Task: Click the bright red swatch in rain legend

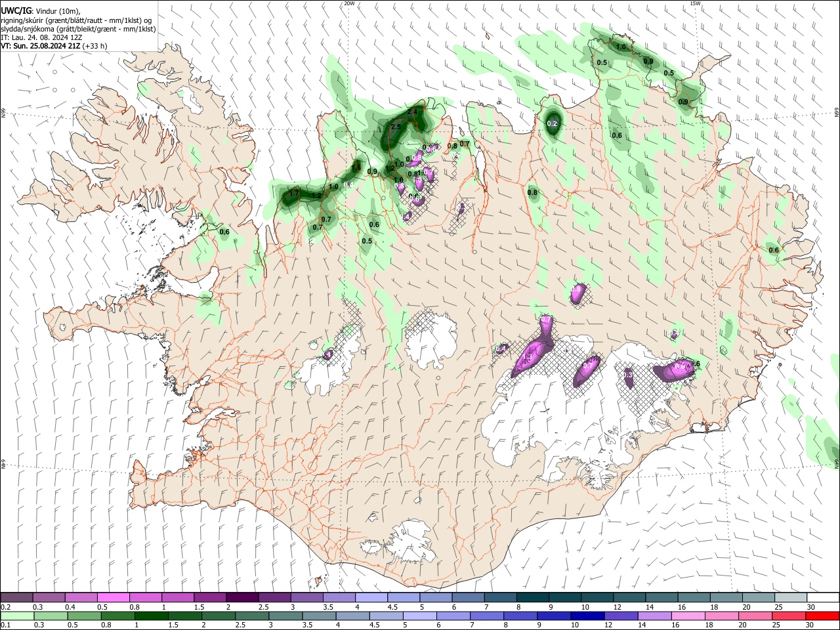Action: click(822, 616)
